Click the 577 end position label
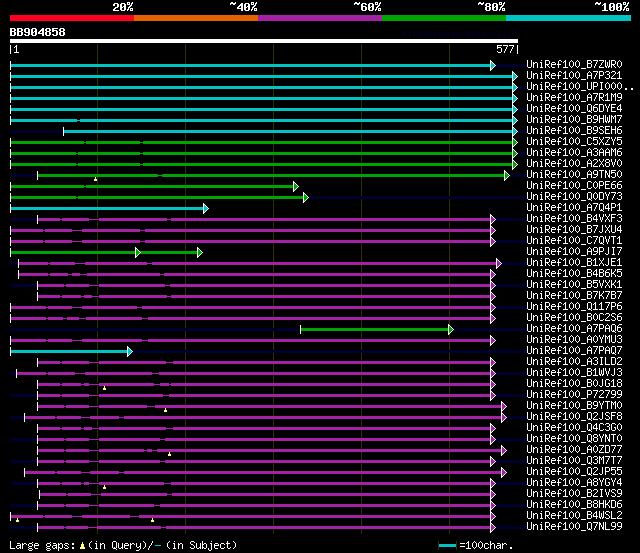Screen dimensions: 640x553 click(x=505, y=49)
